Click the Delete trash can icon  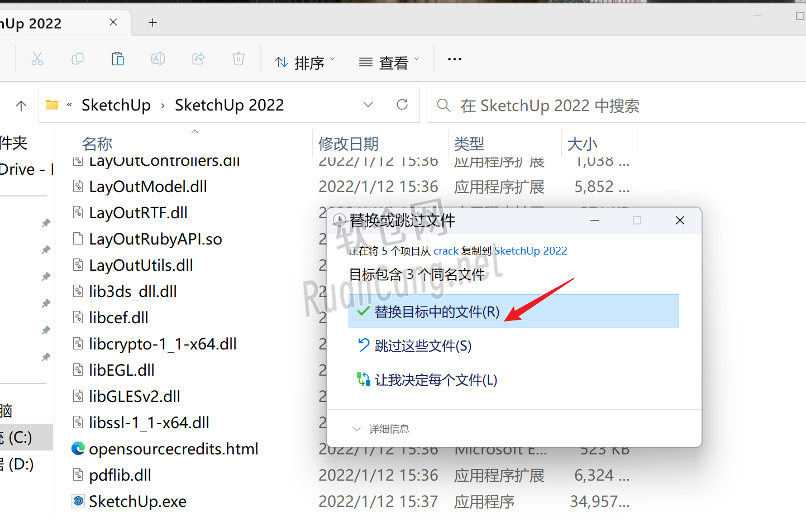click(239, 59)
